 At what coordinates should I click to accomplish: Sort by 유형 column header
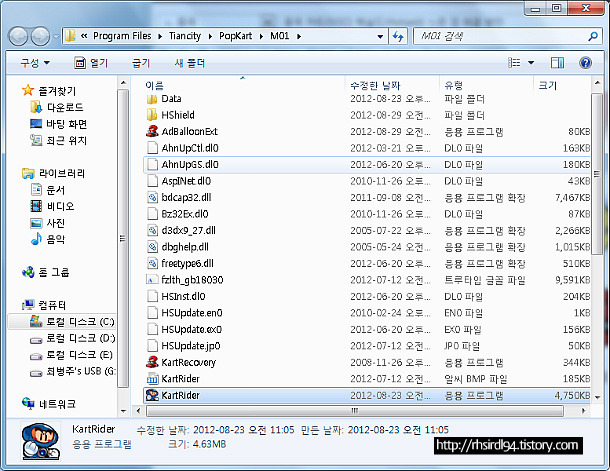pos(453,85)
